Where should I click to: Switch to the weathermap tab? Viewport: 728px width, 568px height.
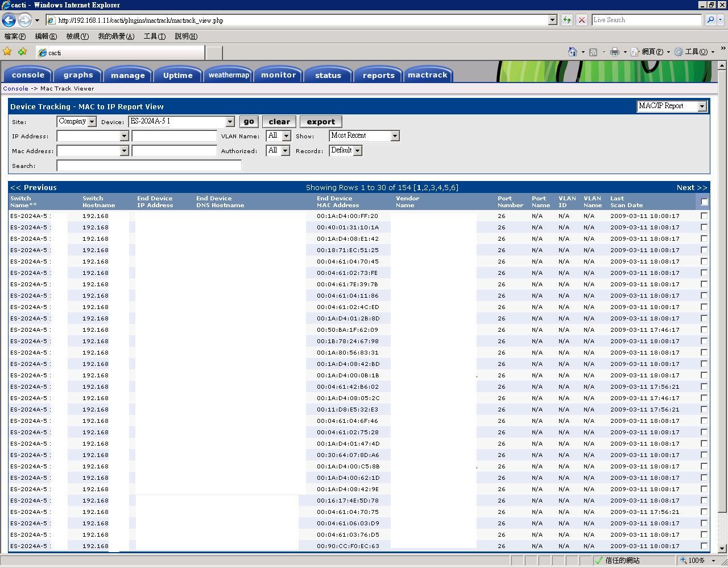(x=229, y=75)
